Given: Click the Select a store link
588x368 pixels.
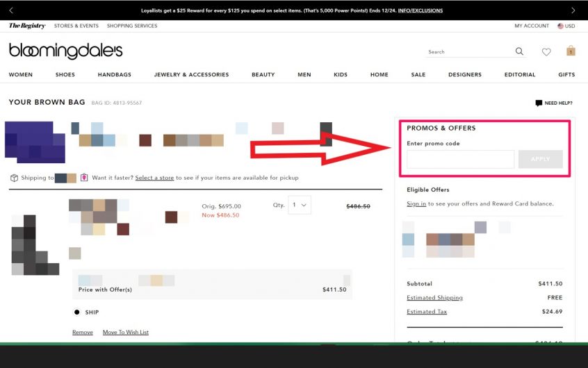Looking at the screenshot, I should pyautogui.click(x=154, y=178).
